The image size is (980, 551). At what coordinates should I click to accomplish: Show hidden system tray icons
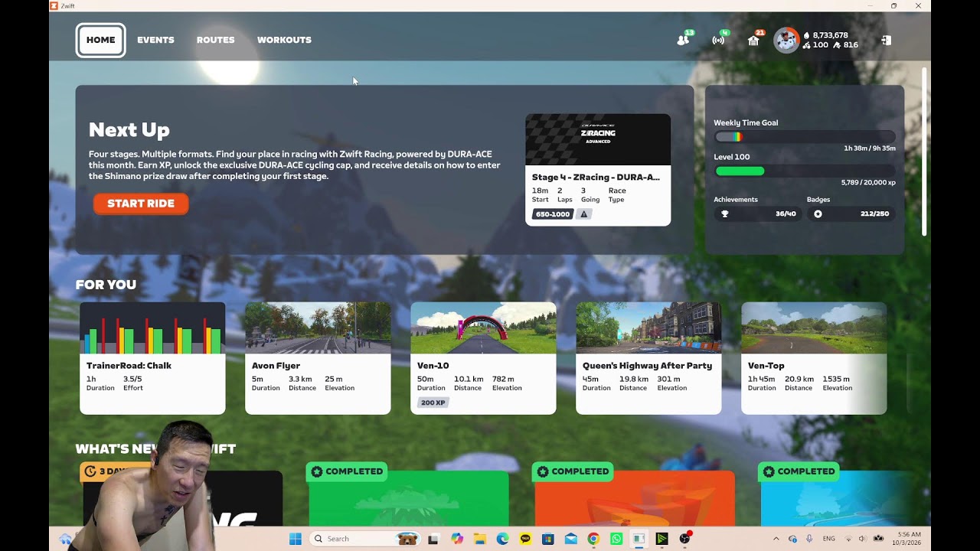coord(776,539)
